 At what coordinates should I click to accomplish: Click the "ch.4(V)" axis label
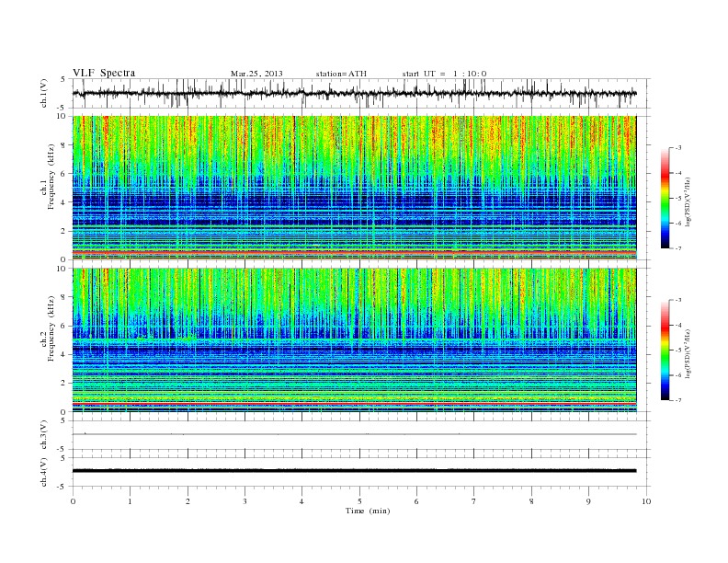tap(43, 472)
